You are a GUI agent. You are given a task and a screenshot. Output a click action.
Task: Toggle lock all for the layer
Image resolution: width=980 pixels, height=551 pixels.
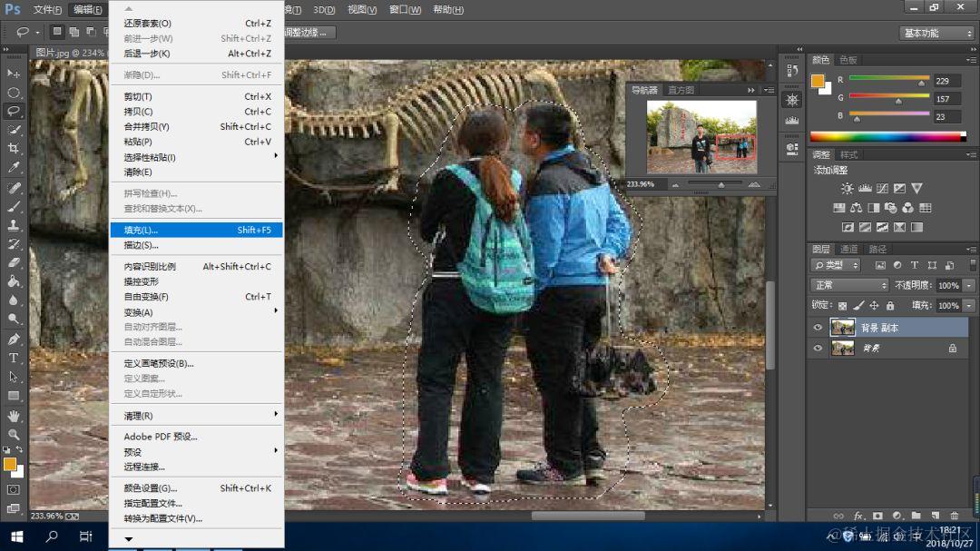(890, 305)
